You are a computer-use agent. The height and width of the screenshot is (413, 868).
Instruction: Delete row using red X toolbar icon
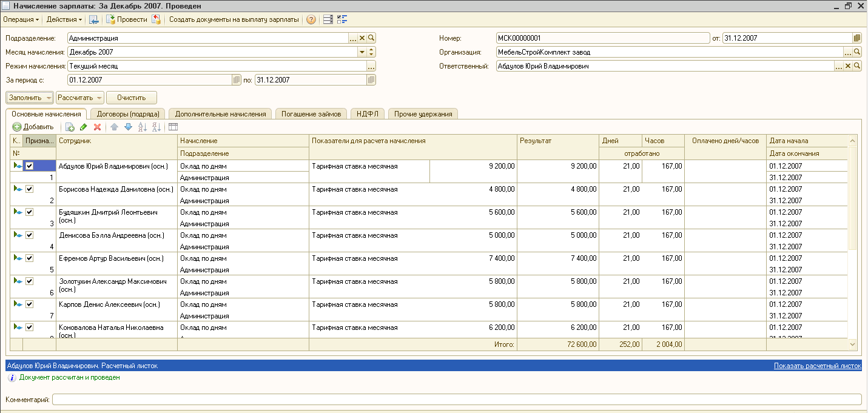97,127
